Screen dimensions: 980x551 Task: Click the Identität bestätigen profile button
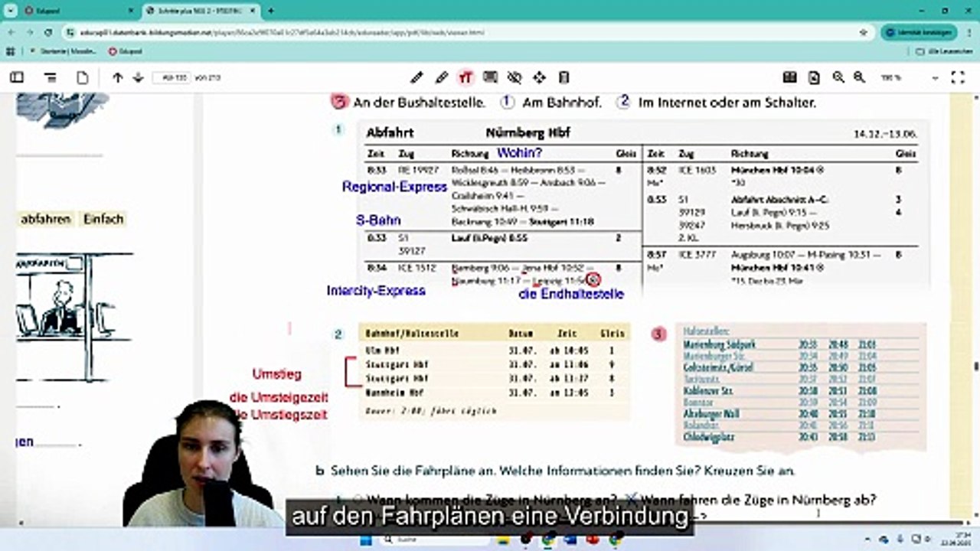919,33
